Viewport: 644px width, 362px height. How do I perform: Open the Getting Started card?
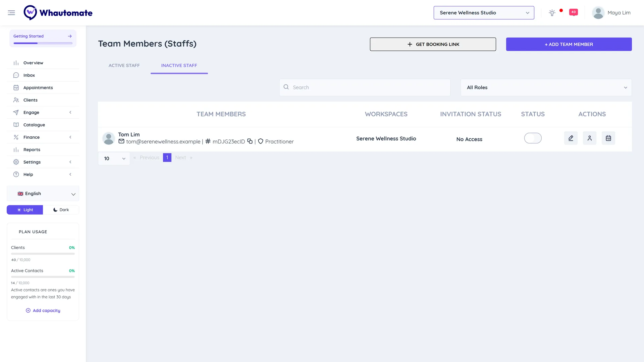coord(43,38)
